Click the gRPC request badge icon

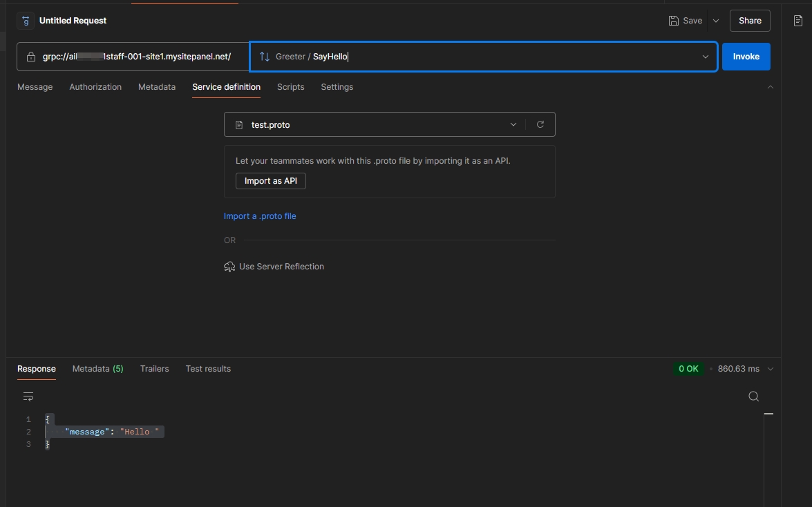pos(25,21)
